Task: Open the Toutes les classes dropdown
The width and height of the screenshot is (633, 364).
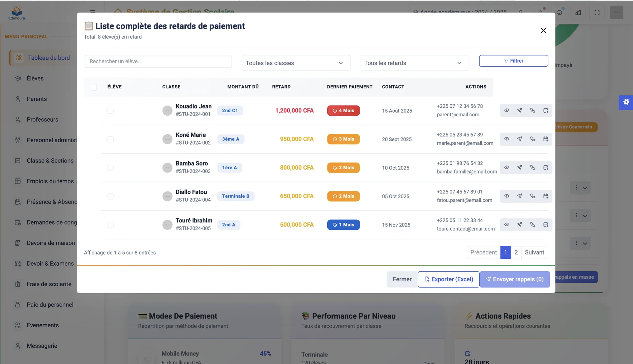Action: (x=295, y=63)
